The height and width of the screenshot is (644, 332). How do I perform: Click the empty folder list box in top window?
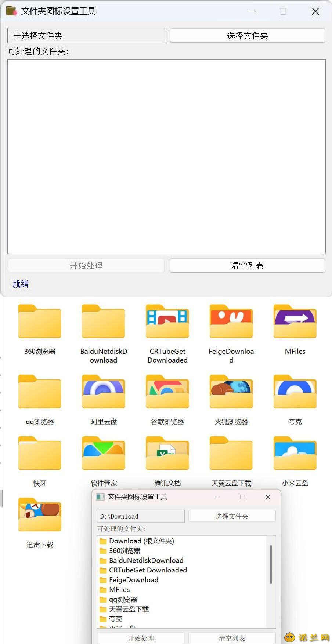(x=167, y=156)
